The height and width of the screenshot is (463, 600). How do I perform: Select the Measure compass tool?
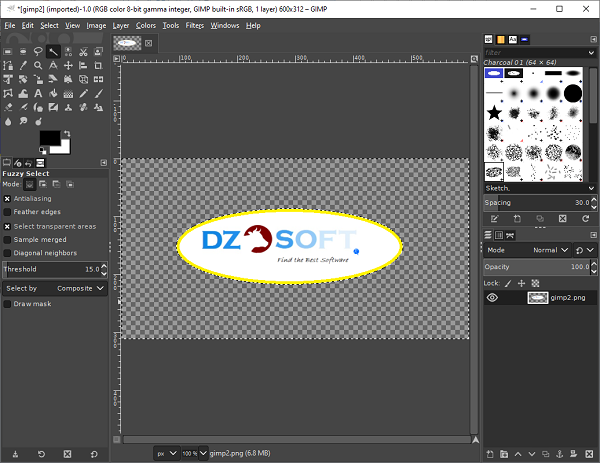click(53, 65)
